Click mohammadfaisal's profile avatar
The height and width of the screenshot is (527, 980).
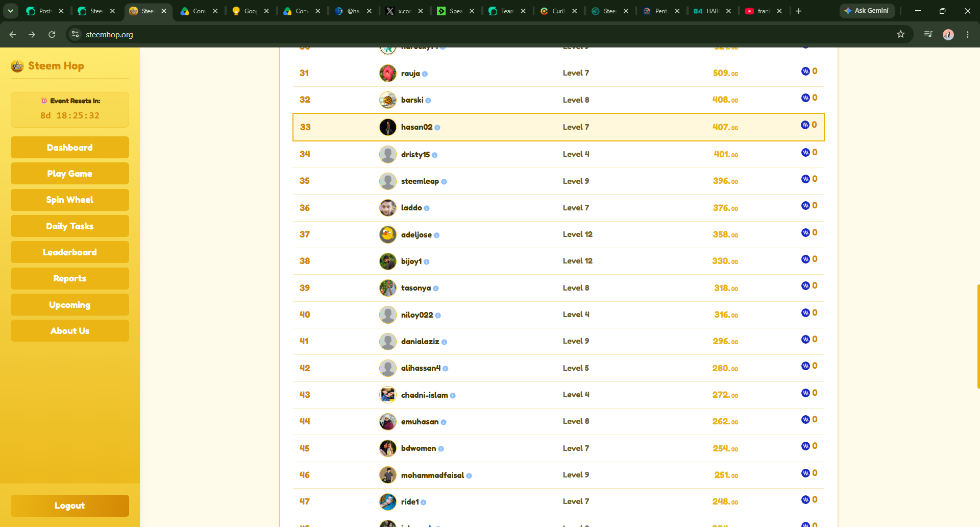[388, 475]
